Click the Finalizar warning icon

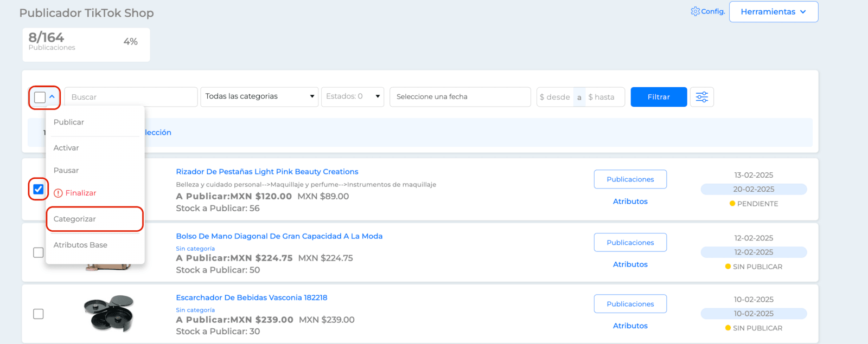click(59, 193)
